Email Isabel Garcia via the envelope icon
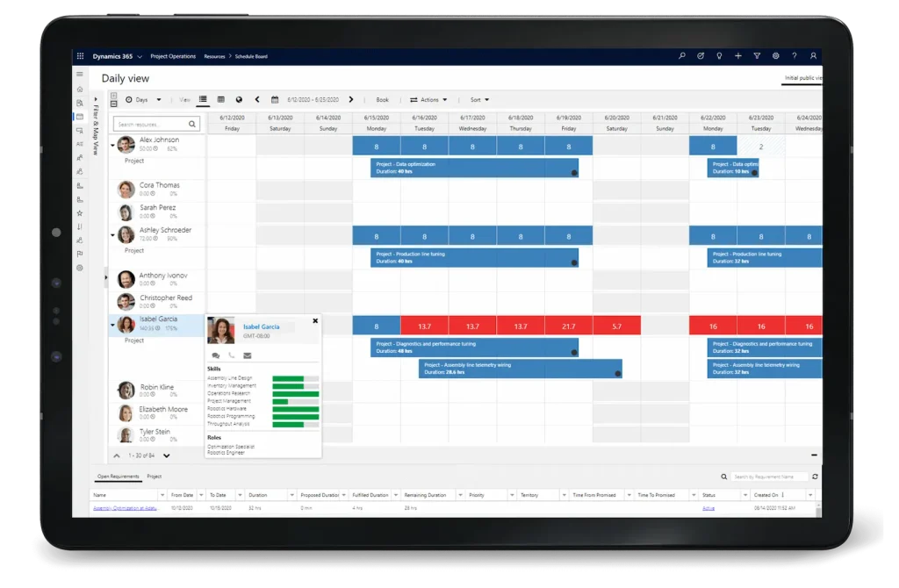This screenshot has width=899, height=588. point(248,355)
